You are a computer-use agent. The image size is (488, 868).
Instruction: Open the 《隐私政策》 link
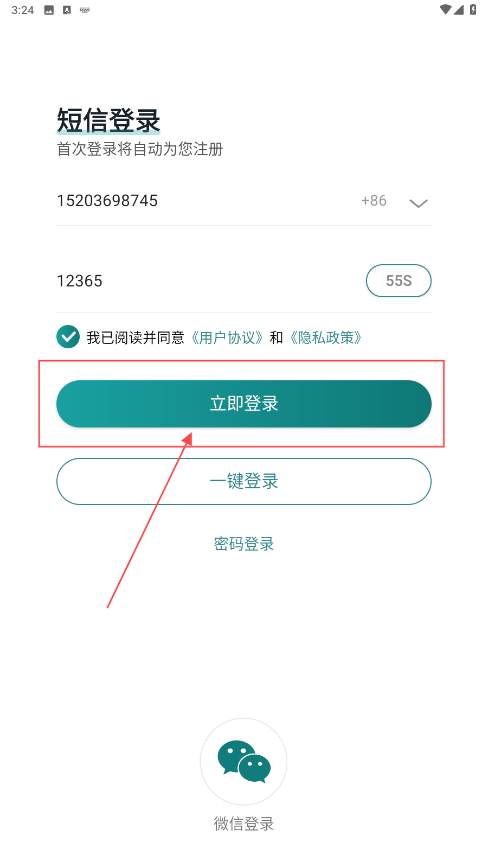click(x=325, y=337)
